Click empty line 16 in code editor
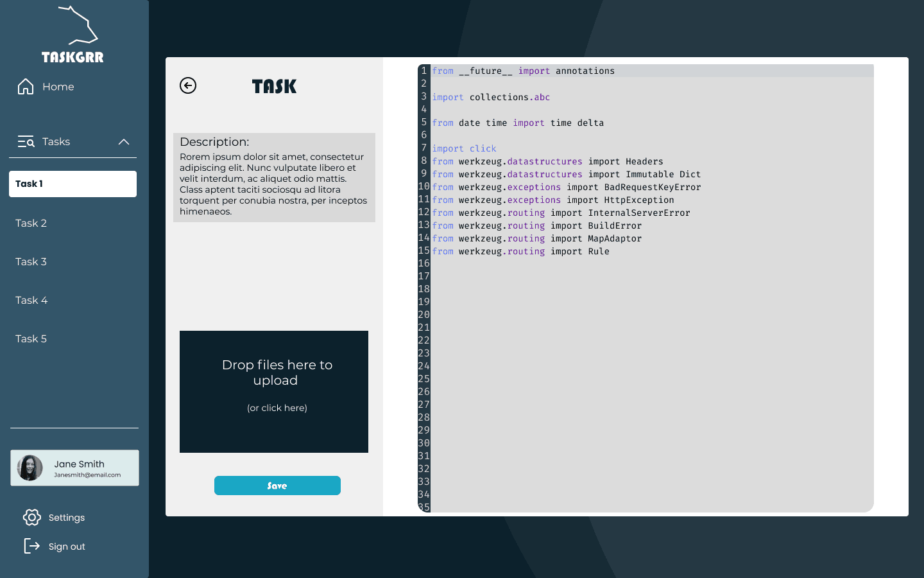The height and width of the screenshot is (578, 924). (x=652, y=263)
